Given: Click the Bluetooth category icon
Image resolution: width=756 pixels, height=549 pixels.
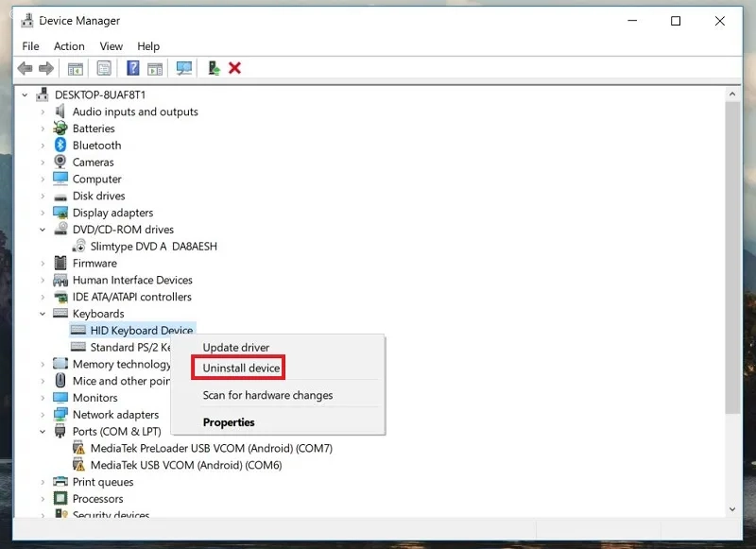Looking at the screenshot, I should 60,146.
